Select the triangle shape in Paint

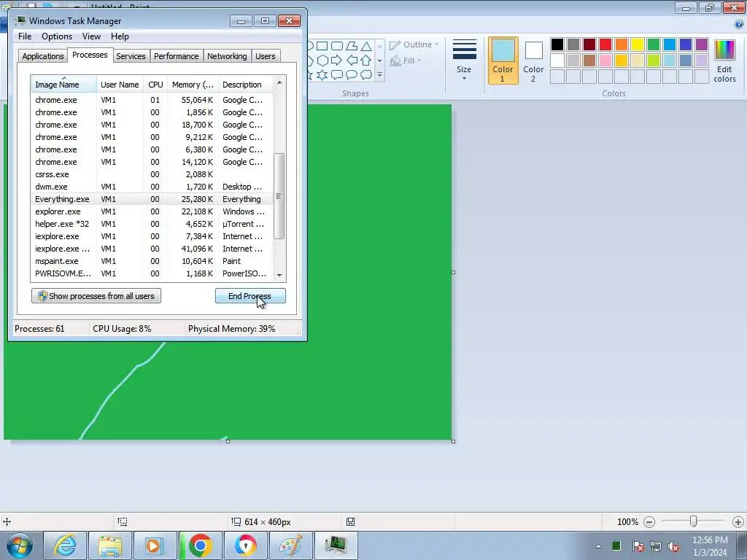(366, 46)
